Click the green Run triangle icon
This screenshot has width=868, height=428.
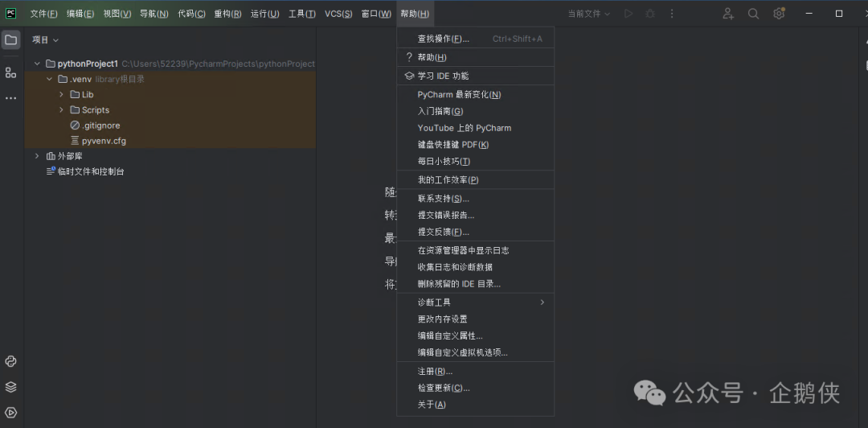tap(628, 14)
